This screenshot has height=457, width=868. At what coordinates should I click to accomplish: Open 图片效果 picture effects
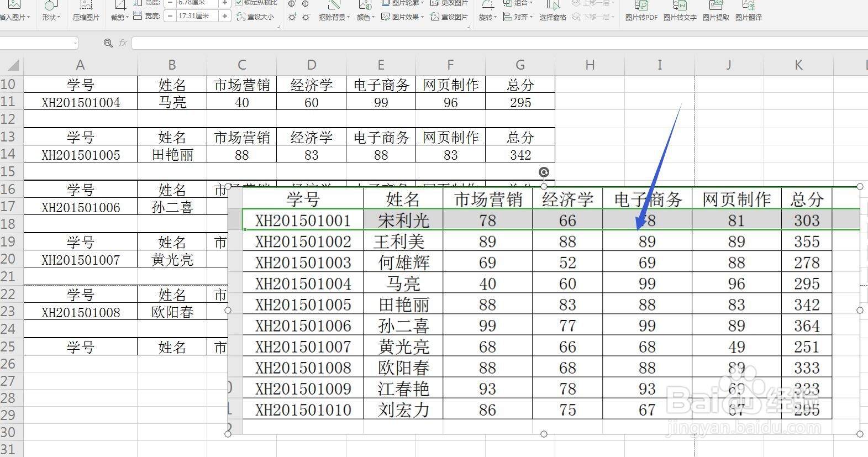point(403,17)
